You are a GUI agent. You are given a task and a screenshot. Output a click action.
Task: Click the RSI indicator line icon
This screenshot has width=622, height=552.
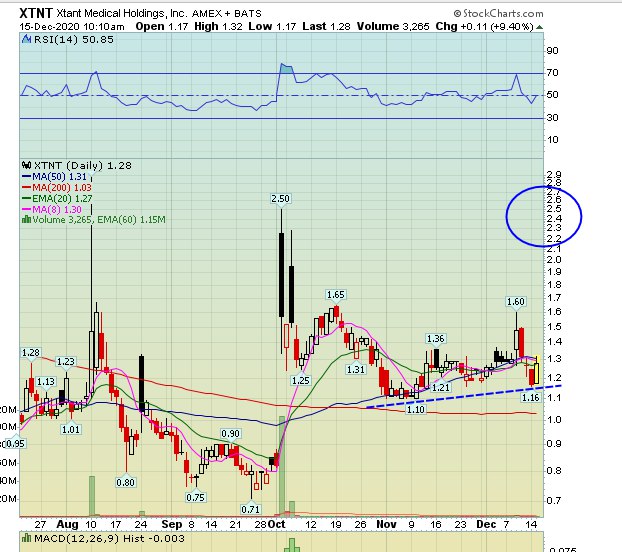[26, 39]
